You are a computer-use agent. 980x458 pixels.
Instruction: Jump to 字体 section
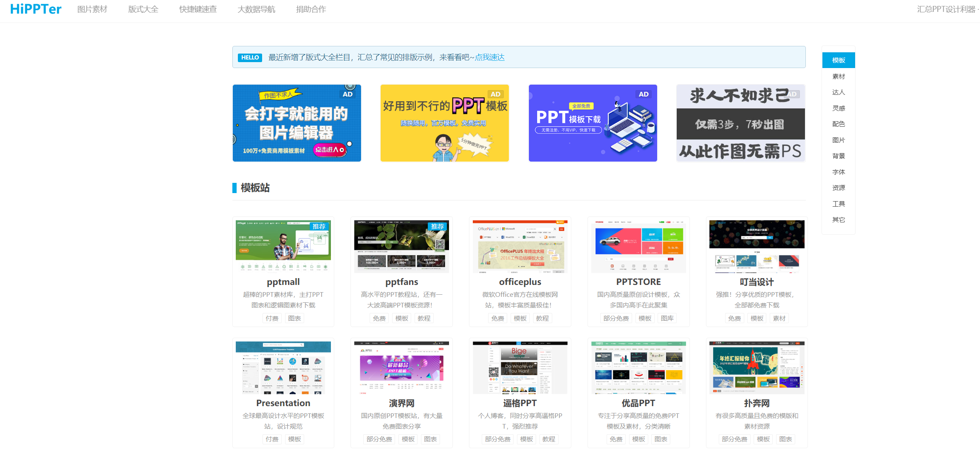coord(839,172)
